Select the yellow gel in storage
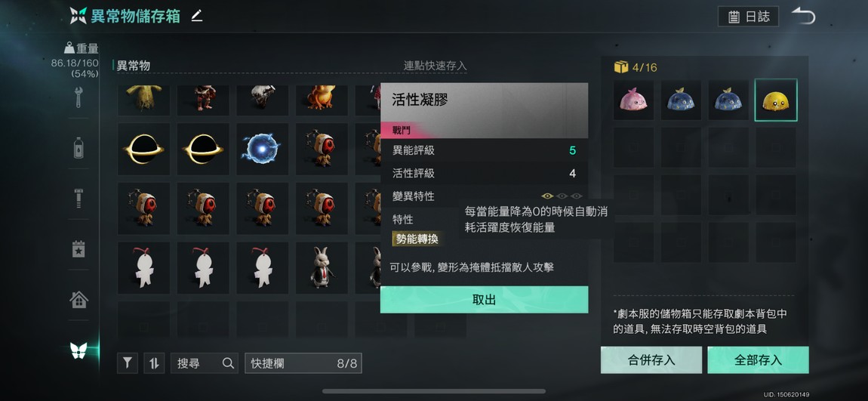 pos(776,100)
